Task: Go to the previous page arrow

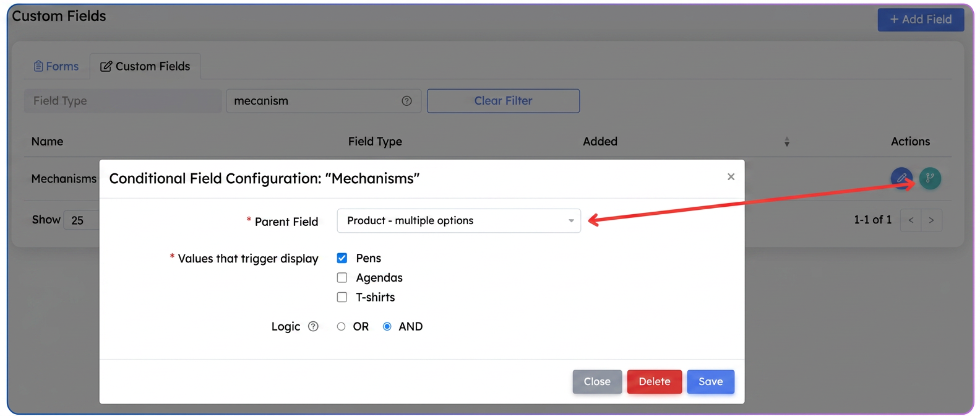Action: [x=911, y=220]
